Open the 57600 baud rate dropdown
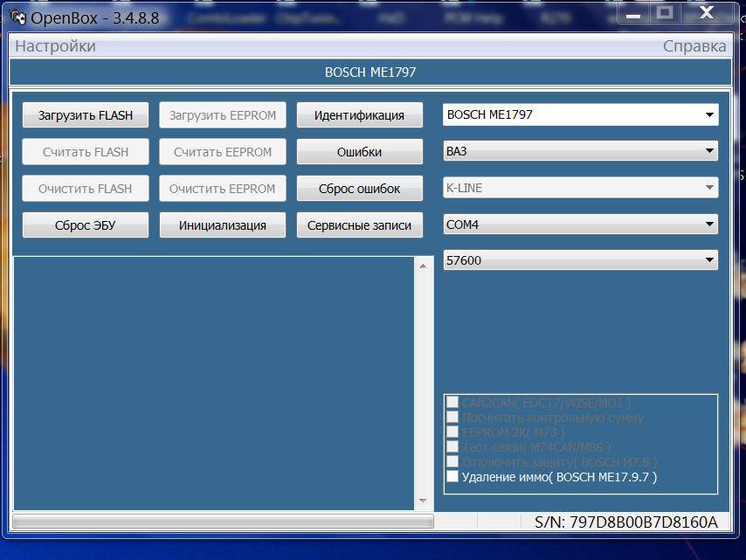Image resolution: width=746 pixels, height=560 pixels. pyautogui.click(x=580, y=260)
